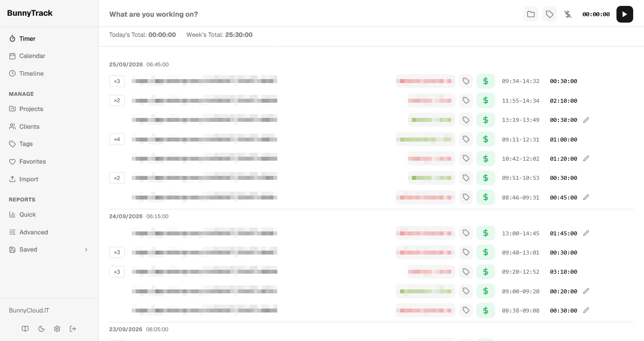Toggle dark mode moon icon

[x=41, y=329]
